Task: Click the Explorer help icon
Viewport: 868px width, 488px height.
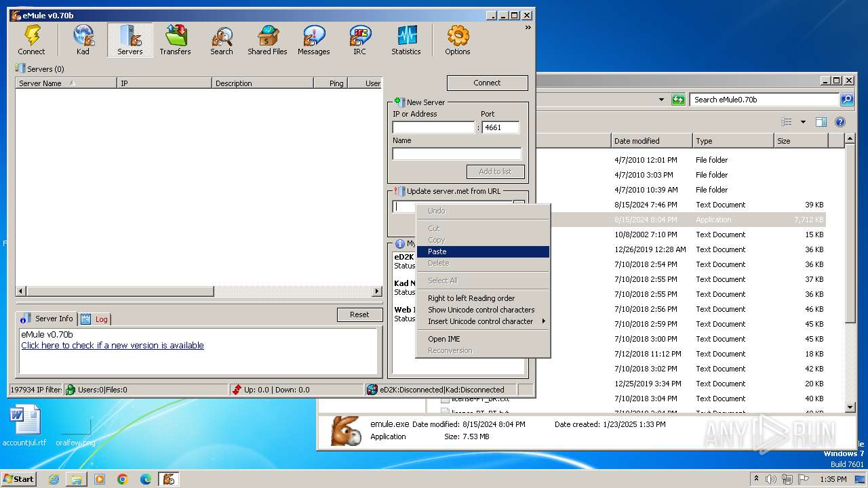Action: tap(840, 122)
